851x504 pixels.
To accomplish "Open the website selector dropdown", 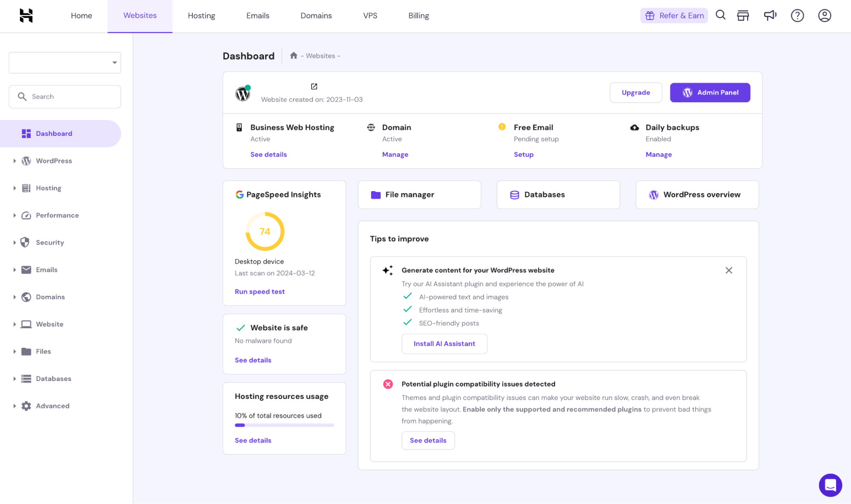I will 65,63.
